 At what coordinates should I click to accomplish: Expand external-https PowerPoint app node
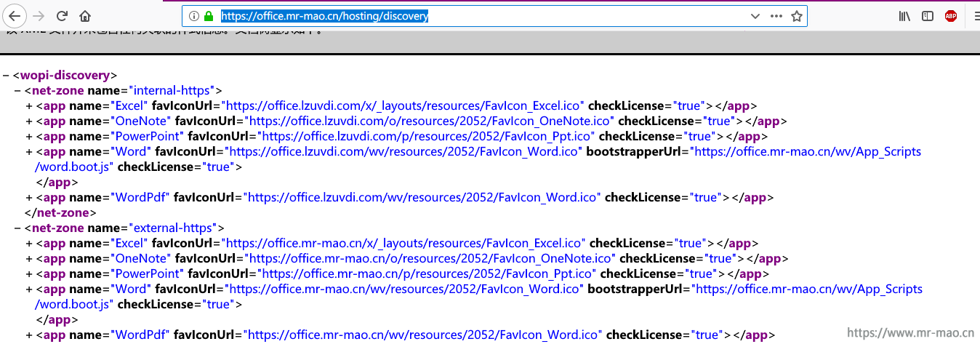coord(29,273)
